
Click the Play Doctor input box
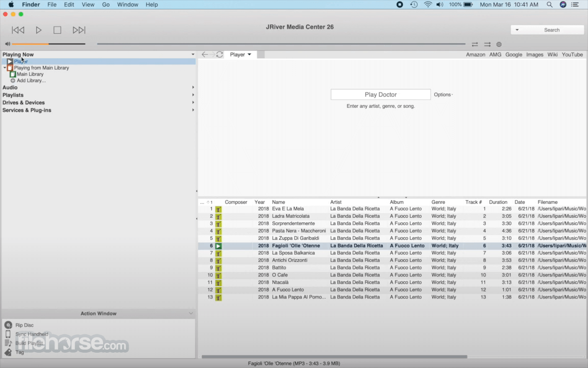[x=380, y=95]
